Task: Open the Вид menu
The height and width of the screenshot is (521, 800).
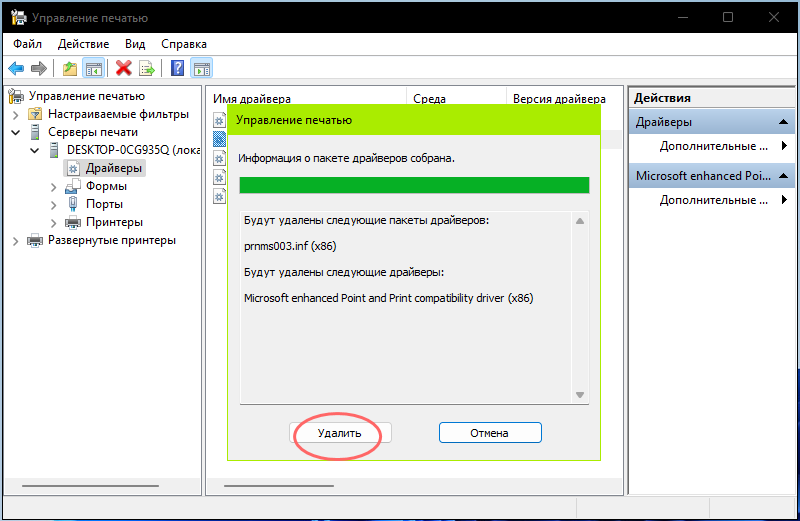Action: pyautogui.click(x=135, y=44)
